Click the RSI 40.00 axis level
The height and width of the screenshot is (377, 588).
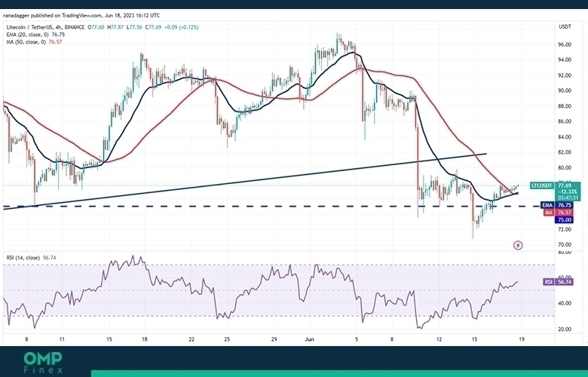(x=565, y=303)
